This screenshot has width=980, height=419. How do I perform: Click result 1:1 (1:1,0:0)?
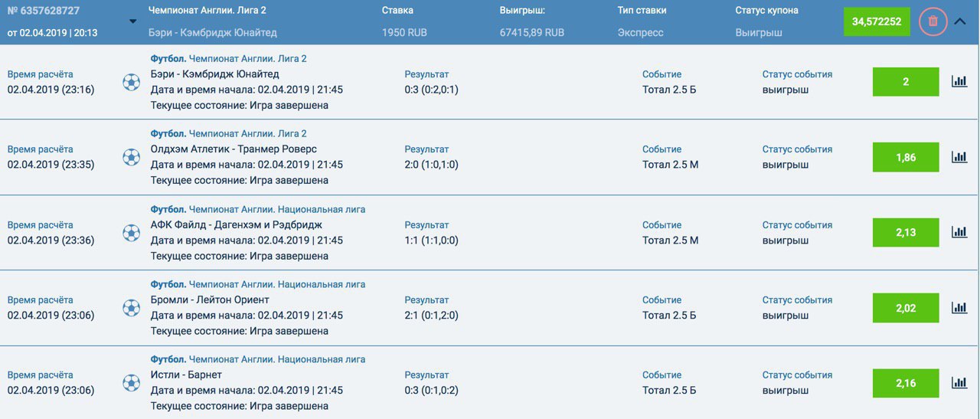432,240
